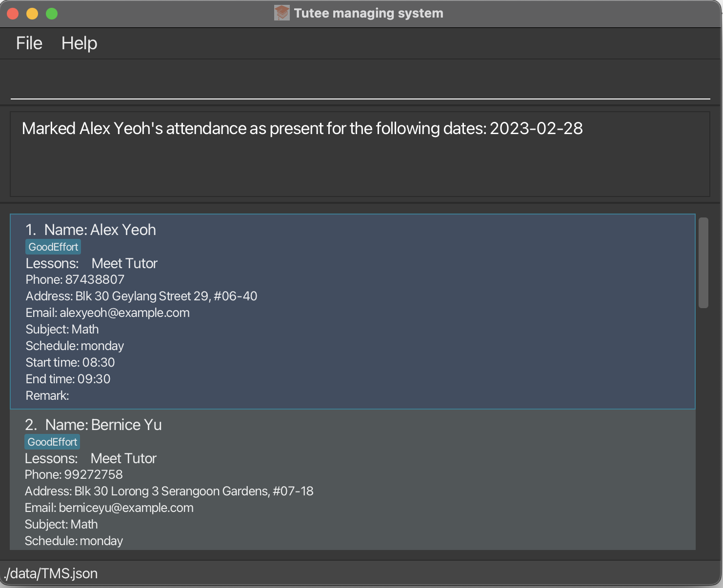723x588 pixels.
Task: Click Start time: 08:30
Action: [70, 362]
